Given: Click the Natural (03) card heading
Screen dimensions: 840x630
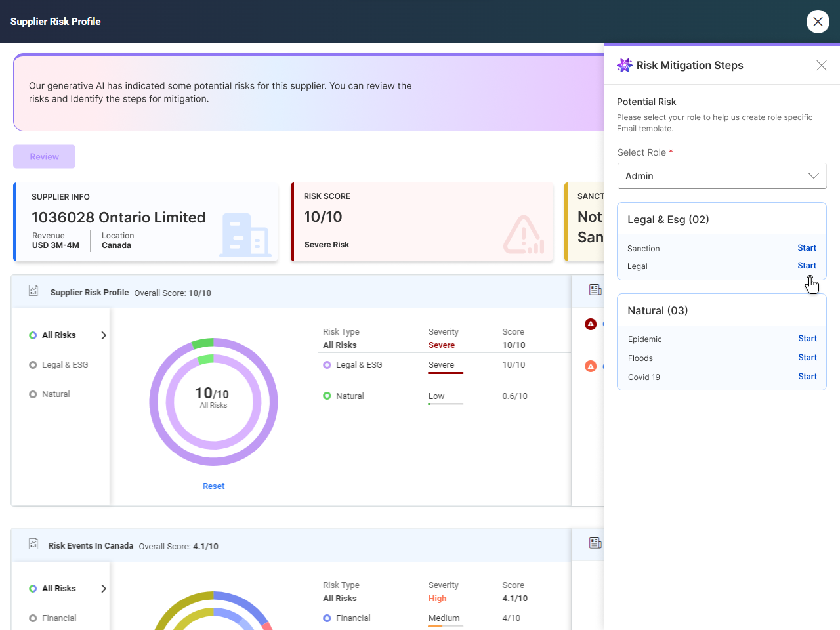Looking at the screenshot, I should (x=658, y=311).
